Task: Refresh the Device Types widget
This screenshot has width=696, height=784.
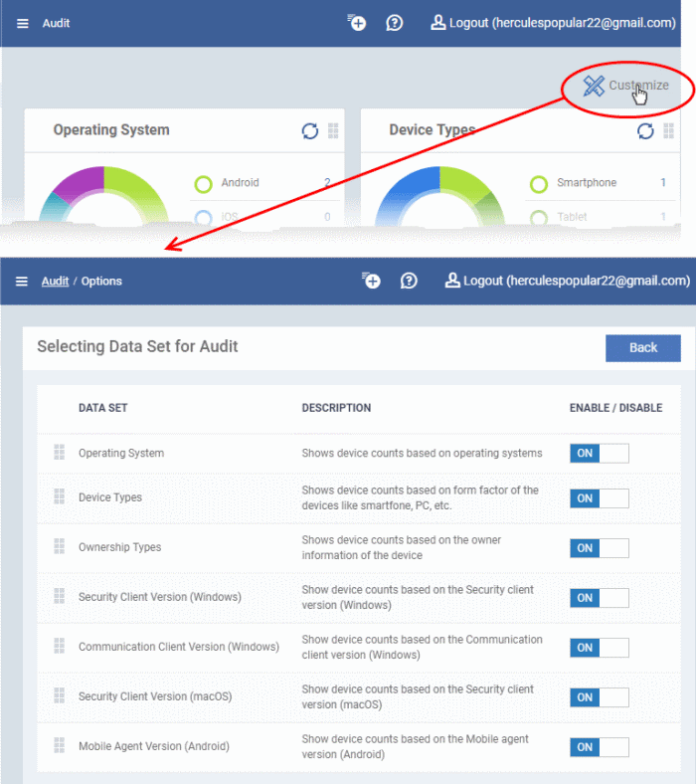Action: tap(645, 131)
